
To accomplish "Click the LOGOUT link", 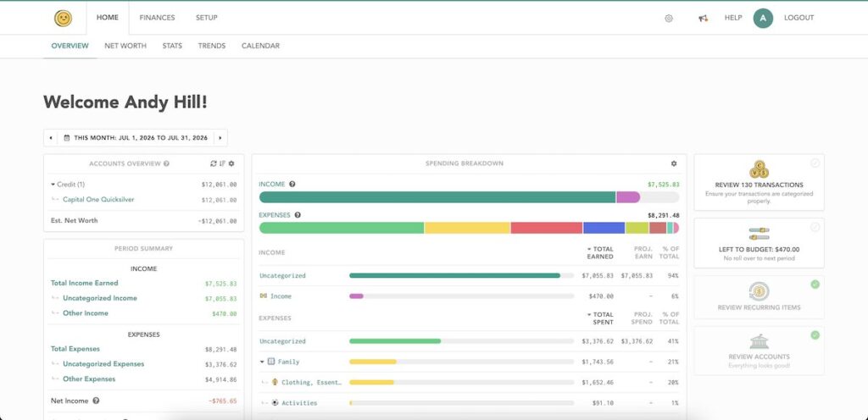I will (x=798, y=18).
